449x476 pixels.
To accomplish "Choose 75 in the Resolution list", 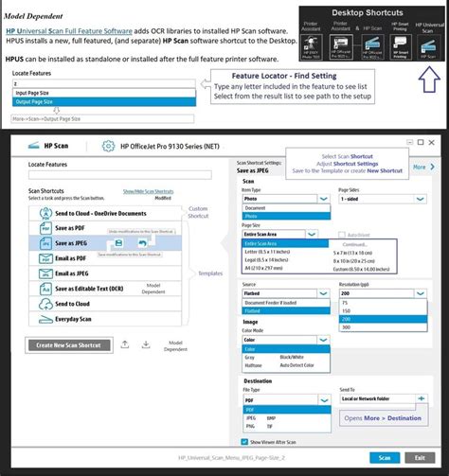I will 384,303.
